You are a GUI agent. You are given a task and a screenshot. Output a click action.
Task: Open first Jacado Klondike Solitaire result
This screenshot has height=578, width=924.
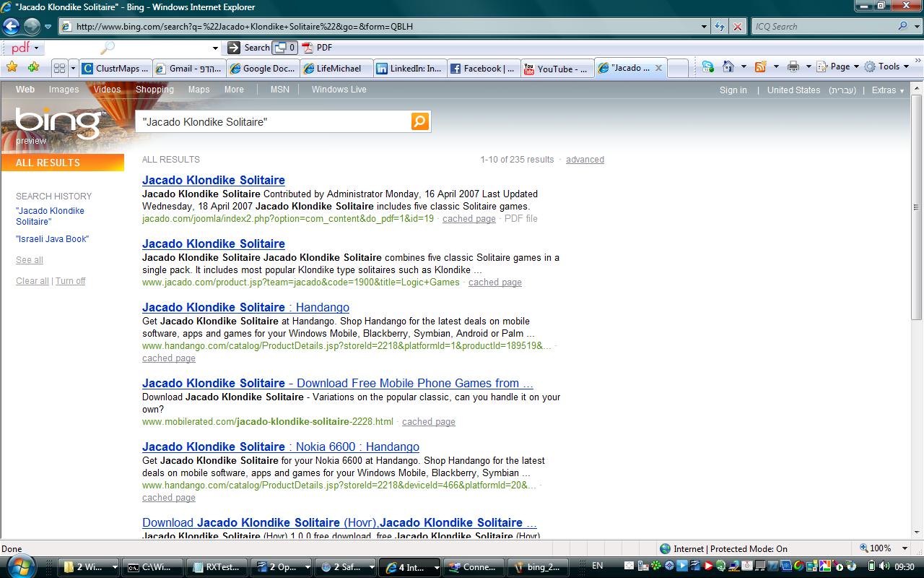click(x=214, y=180)
